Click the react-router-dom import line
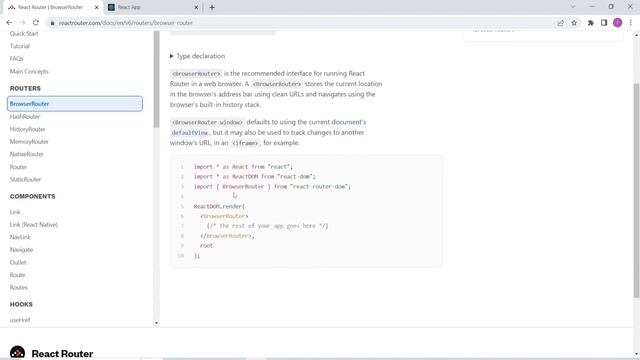Screen dimensions: 640x360 coord(272,187)
